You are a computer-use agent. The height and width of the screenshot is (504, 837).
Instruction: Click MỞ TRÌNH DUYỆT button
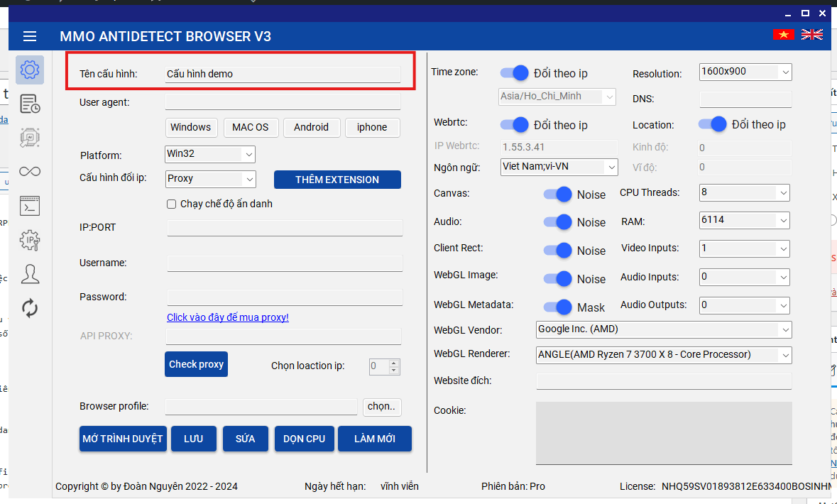pyautogui.click(x=123, y=439)
